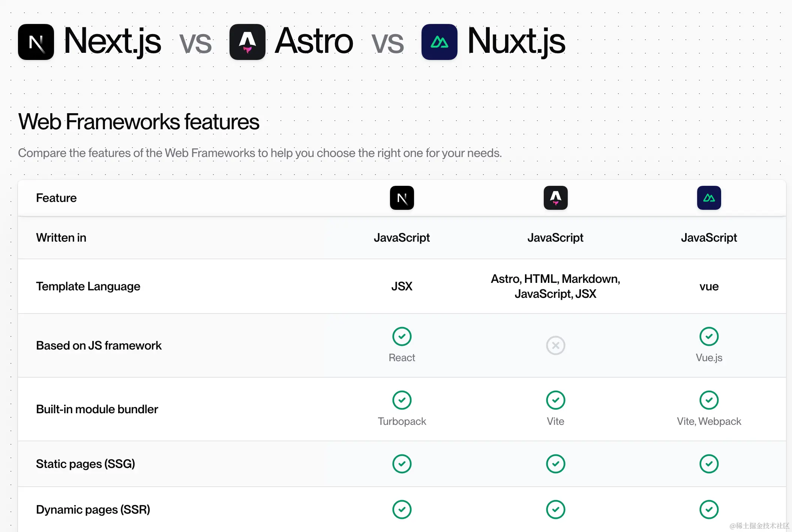Click the React label under Next.js

[x=402, y=358]
